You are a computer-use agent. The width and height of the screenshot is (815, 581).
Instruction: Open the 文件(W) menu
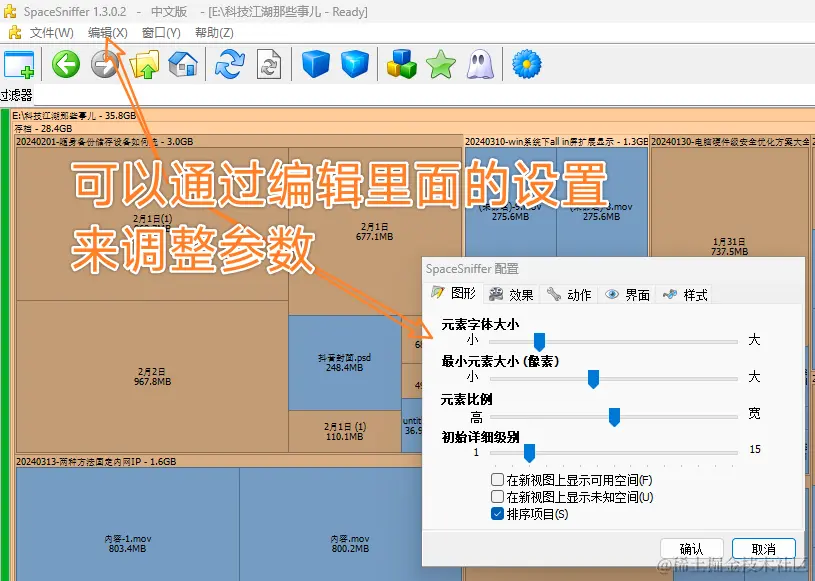(51, 33)
